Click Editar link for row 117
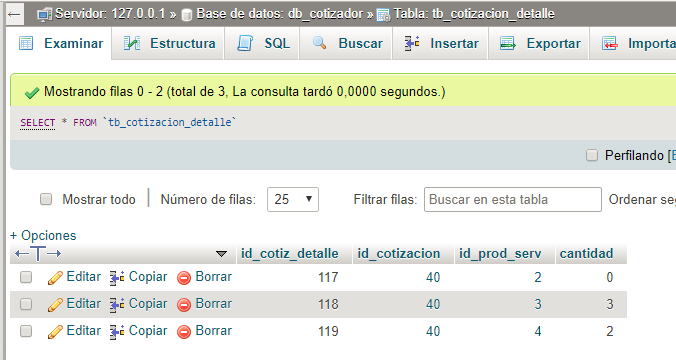Viewport: 676px width, 360px height. (84, 277)
